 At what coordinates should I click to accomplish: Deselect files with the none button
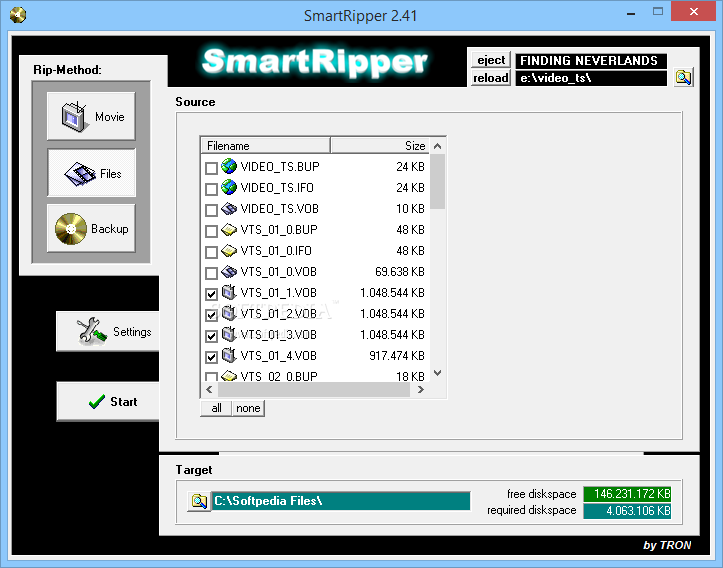click(248, 408)
